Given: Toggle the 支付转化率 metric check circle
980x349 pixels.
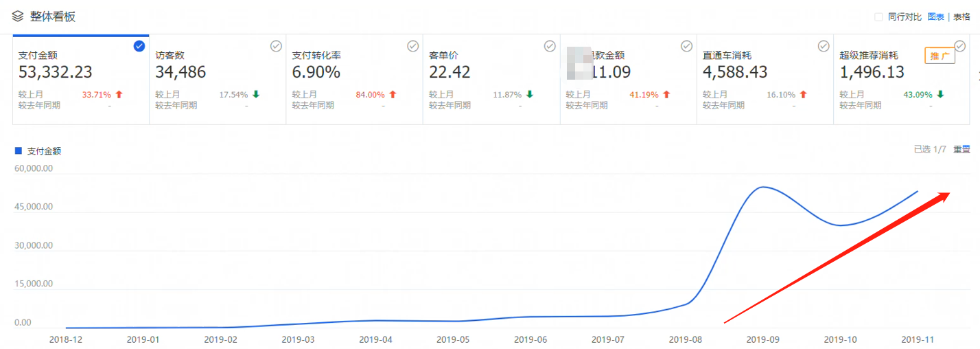Looking at the screenshot, I should coord(412,46).
